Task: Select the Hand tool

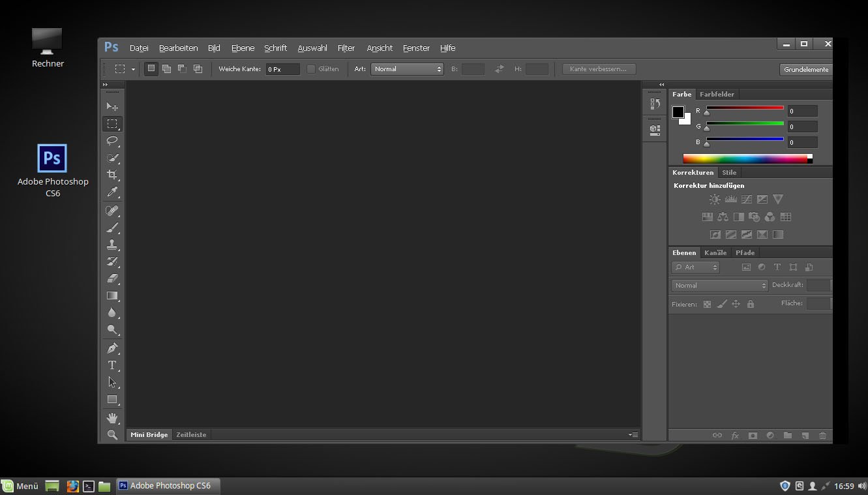Action: point(112,417)
